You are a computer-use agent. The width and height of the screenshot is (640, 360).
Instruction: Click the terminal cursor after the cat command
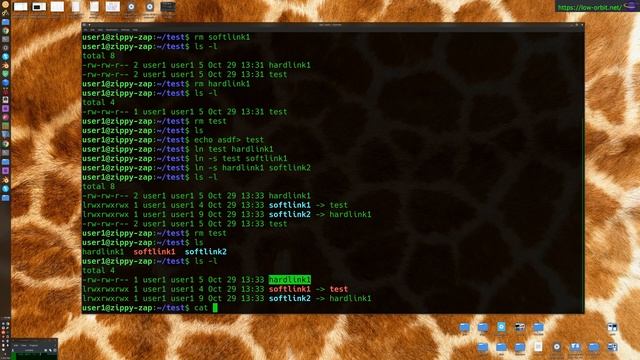point(215,308)
